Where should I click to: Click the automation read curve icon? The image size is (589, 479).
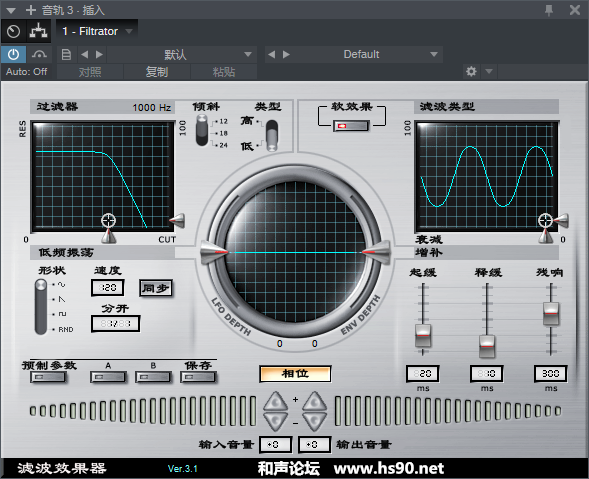coord(39,55)
